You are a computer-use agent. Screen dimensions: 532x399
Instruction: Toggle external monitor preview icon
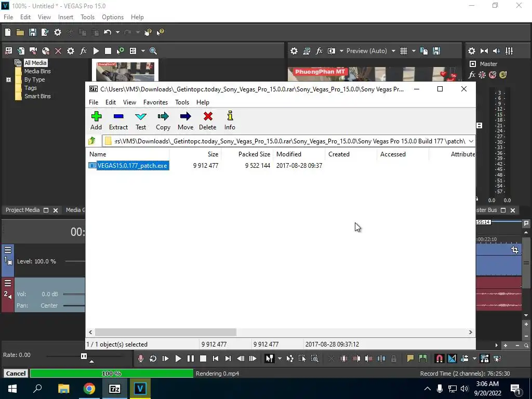tap(307, 51)
